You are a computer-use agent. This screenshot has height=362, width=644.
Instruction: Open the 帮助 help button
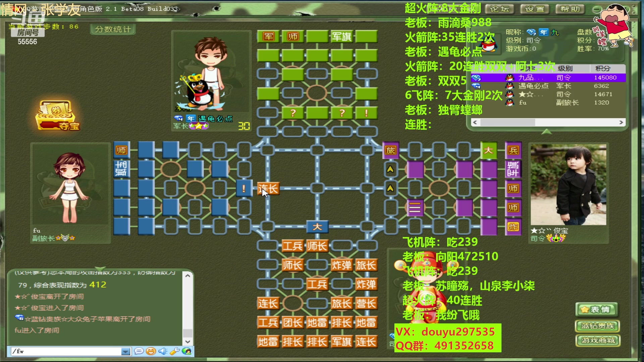point(570,9)
